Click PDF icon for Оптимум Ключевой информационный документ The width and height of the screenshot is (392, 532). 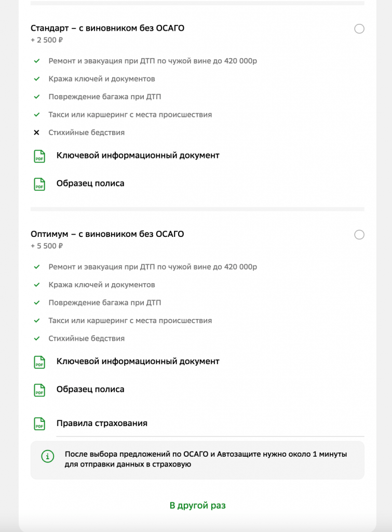39,362
